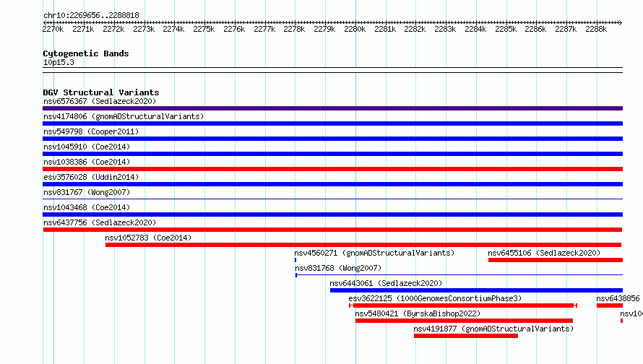Click the blue bar under nsv4174806
This screenshot has height=364, width=643.
point(332,123)
